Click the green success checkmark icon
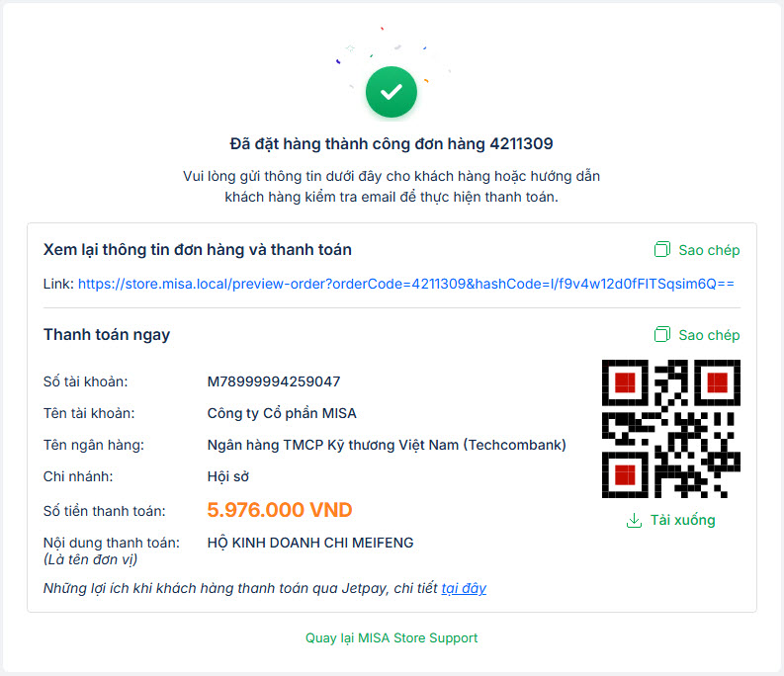The image size is (784, 676). (x=392, y=92)
